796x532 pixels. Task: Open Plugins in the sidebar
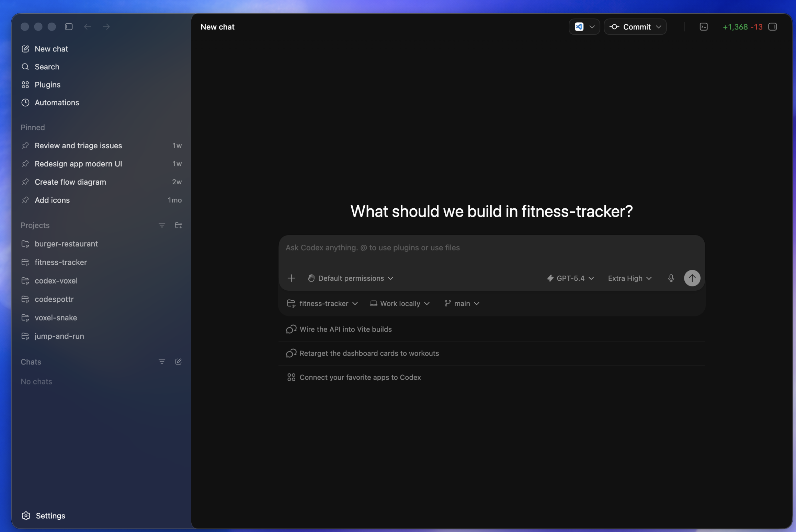point(48,84)
